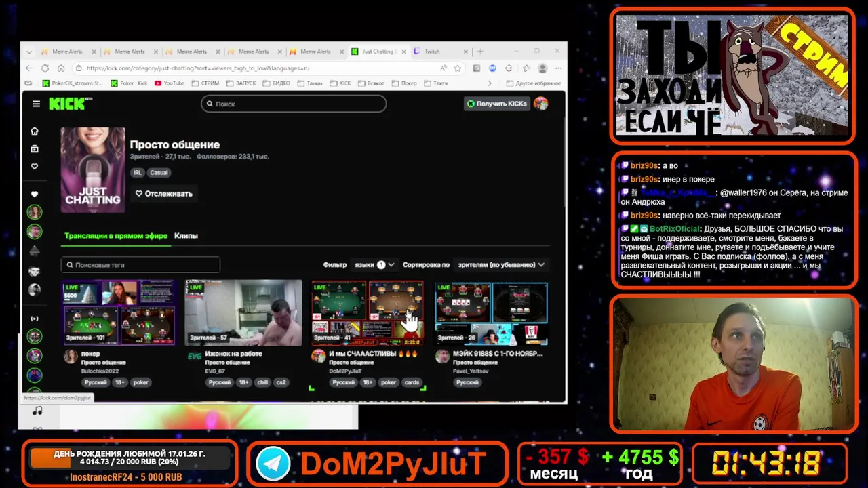Open user profile avatar in Kick header
868x488 pixels.
pyautogui.click(x=540, y=104)
